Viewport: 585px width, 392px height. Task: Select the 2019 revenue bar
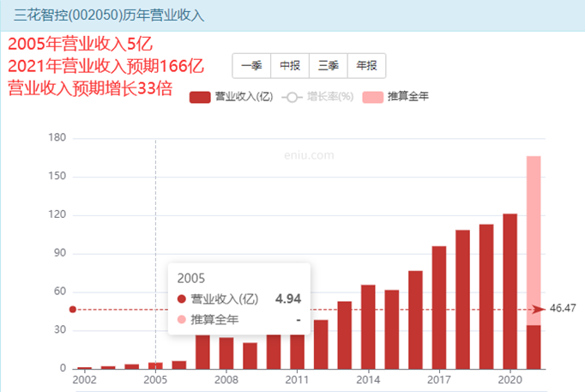click(486, 297)
